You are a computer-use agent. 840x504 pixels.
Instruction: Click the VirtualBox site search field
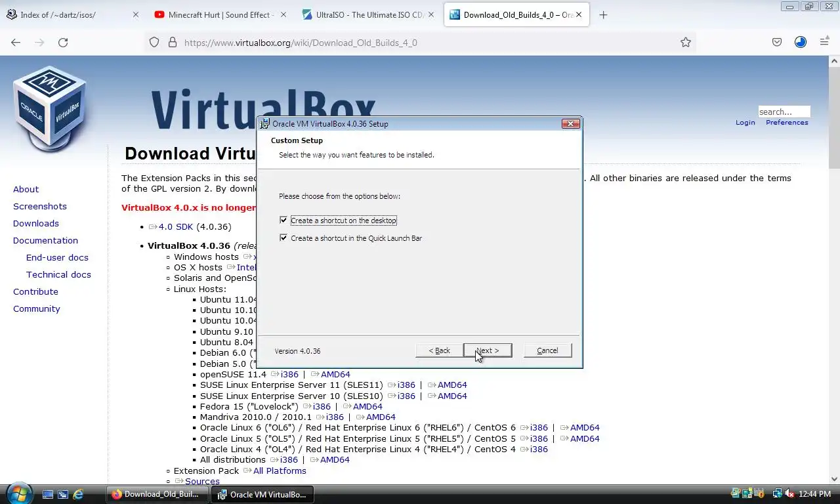(784, 112)
